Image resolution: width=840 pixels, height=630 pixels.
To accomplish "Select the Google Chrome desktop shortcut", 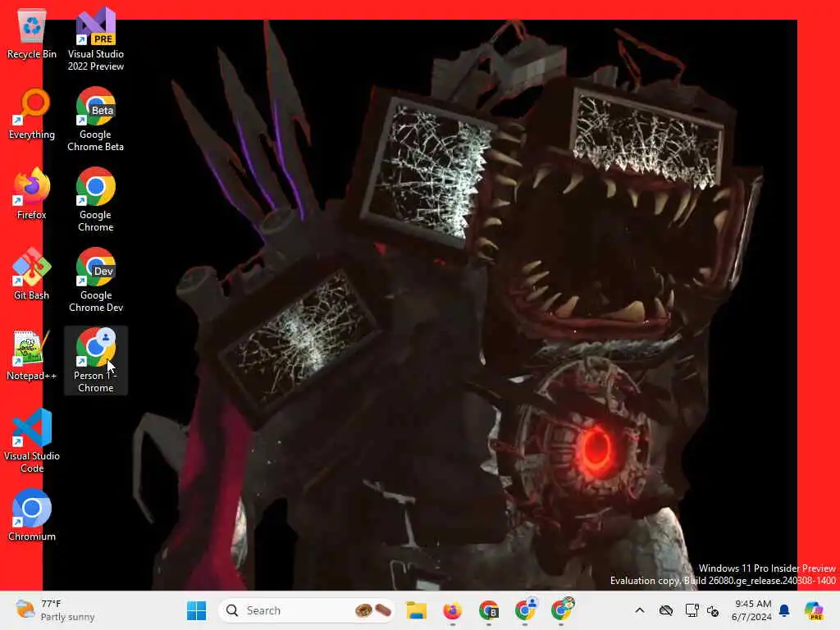I will [x=95, y=200].
